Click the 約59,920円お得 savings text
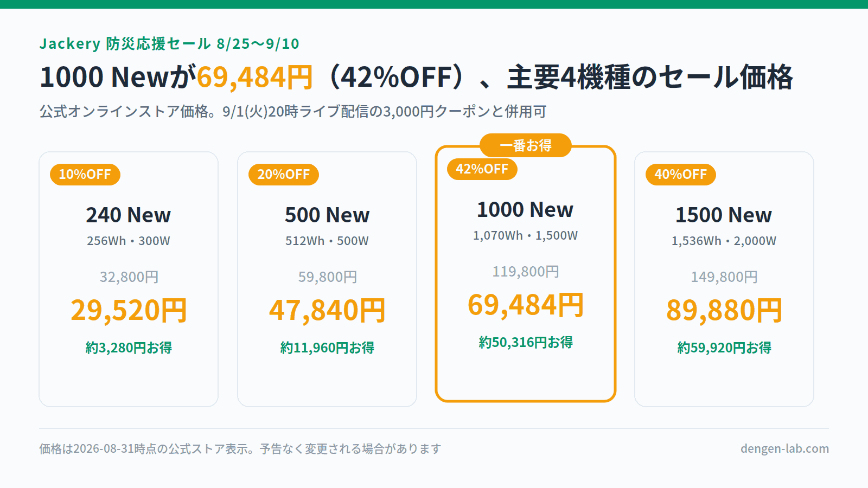 click(x=724, y=348)
